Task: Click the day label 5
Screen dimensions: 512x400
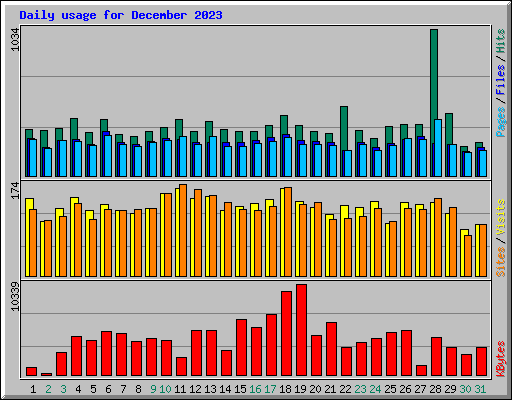Action: point(93,389)
